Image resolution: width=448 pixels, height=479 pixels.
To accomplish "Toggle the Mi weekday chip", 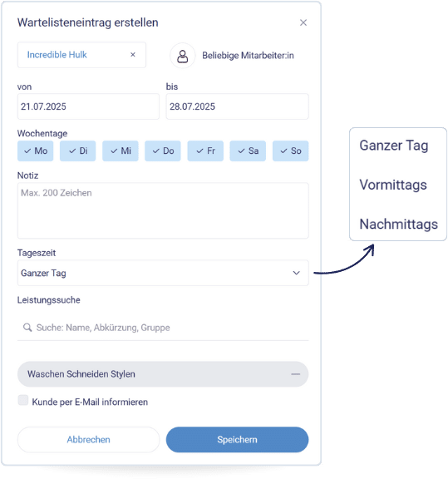I will click(121, 151).
